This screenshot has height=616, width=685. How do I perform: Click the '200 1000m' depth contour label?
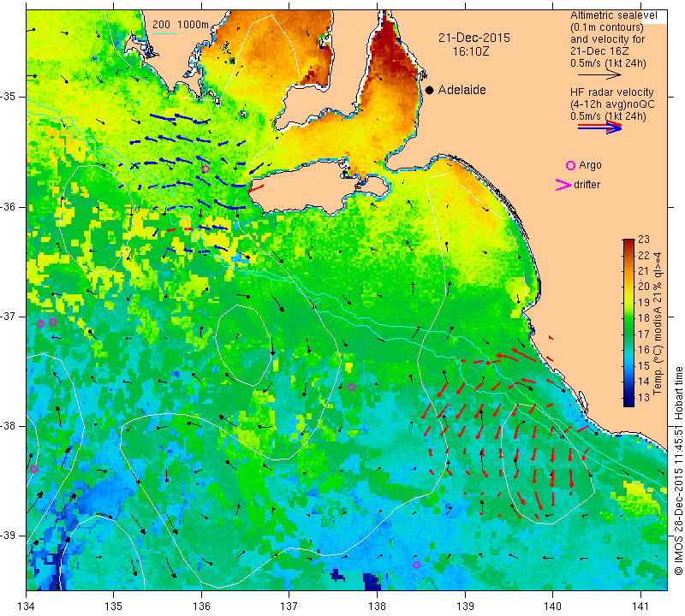coord(181,25)
